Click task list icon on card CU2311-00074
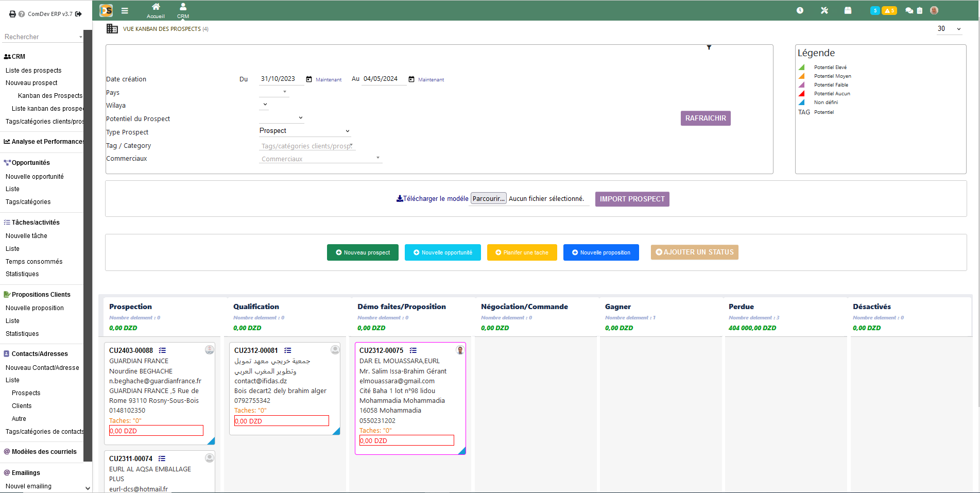Screen dimensions: 980x493 coord(162,458)
